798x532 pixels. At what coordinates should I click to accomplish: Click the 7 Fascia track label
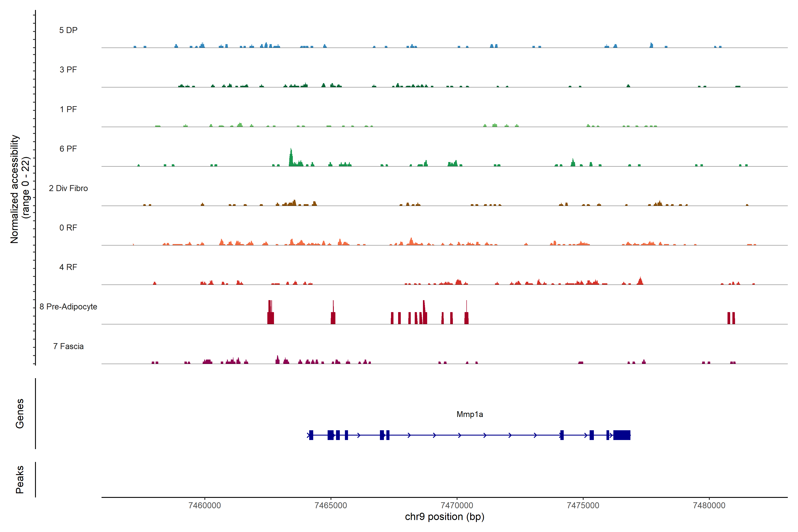tap(68, 346)
